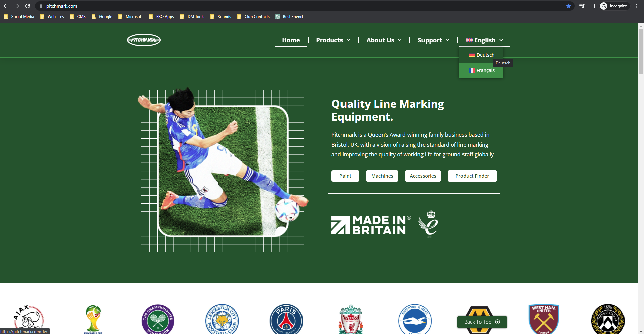Click the site lock icon in address bar
Viewport: 644px width, 334px height.
coord(41,6)
